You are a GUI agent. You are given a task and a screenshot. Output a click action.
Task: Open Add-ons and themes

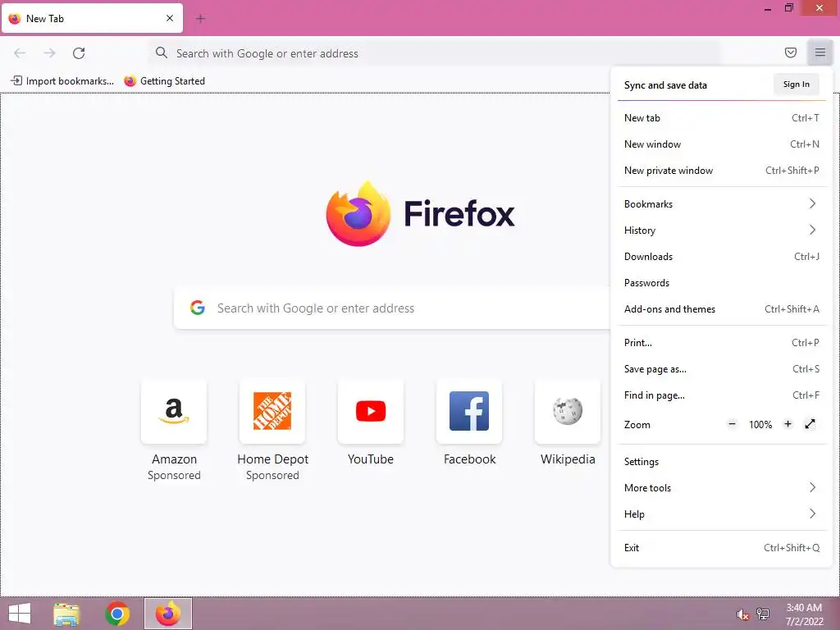click(722, 309)
